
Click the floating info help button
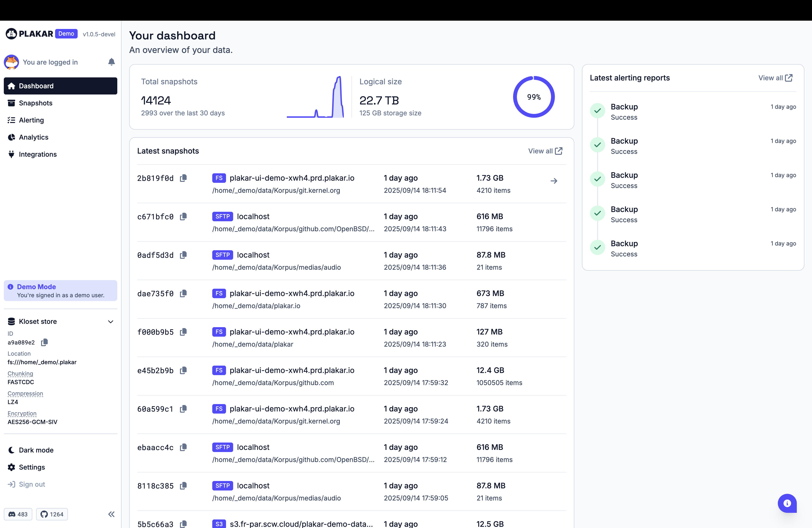787,503
